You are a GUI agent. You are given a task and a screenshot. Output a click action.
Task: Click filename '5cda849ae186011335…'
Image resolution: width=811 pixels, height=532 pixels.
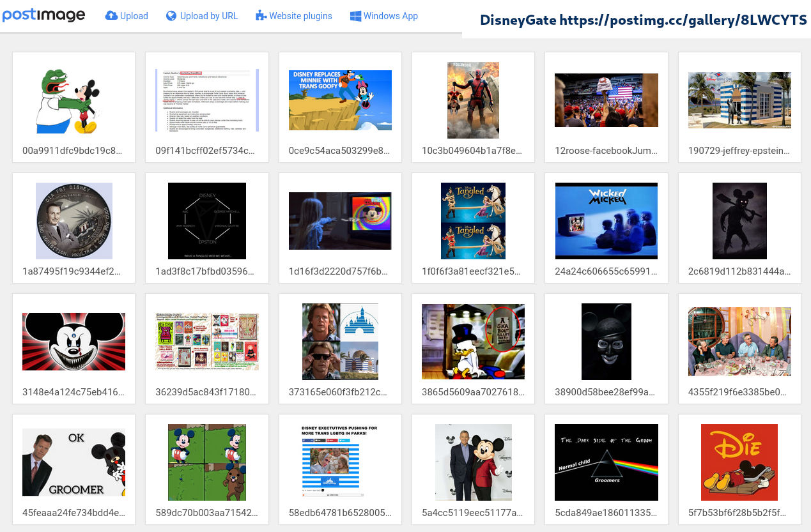click(x=606, y=513)
